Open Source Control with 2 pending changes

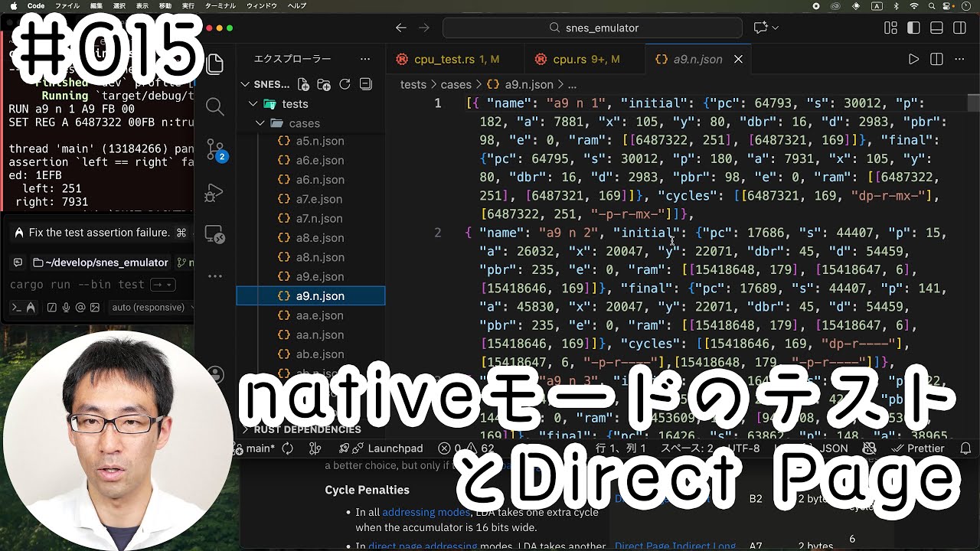[x=216, y=150]
